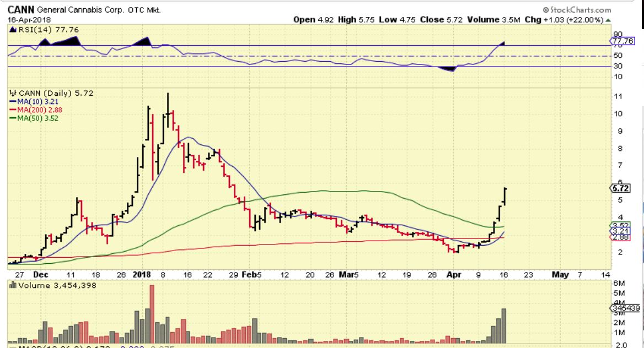644x348 pixels.
Task: Click the 50 level on the RSI axis
Action: click(x=618, y=56)
